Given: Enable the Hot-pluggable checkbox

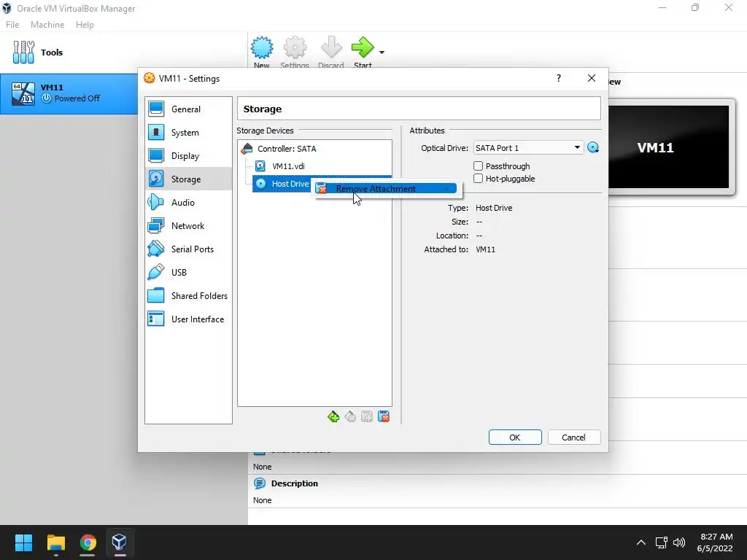Looking at the screenshot, I should click(479, 179).
